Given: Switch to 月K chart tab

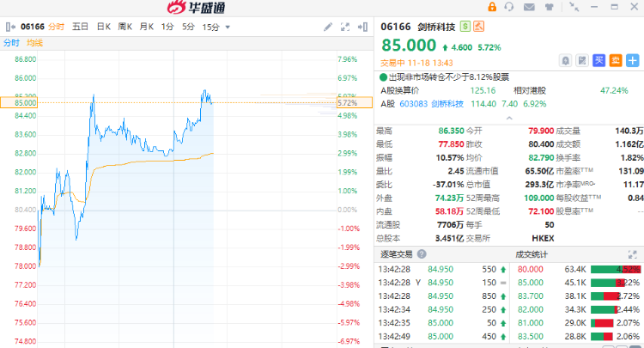Looking at the screenshot, I should (146, 27).
